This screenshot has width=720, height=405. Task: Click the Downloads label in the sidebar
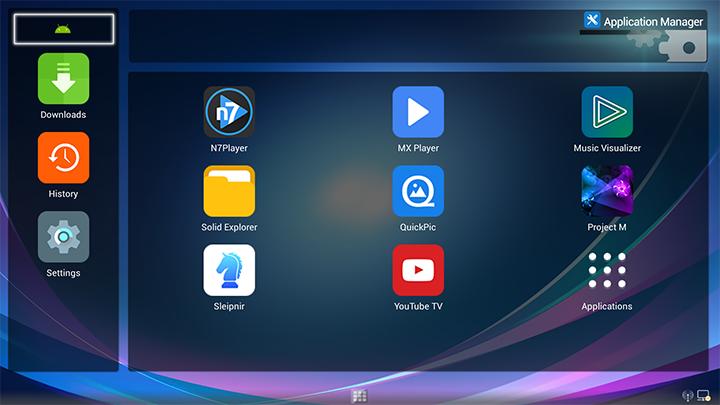63,115
